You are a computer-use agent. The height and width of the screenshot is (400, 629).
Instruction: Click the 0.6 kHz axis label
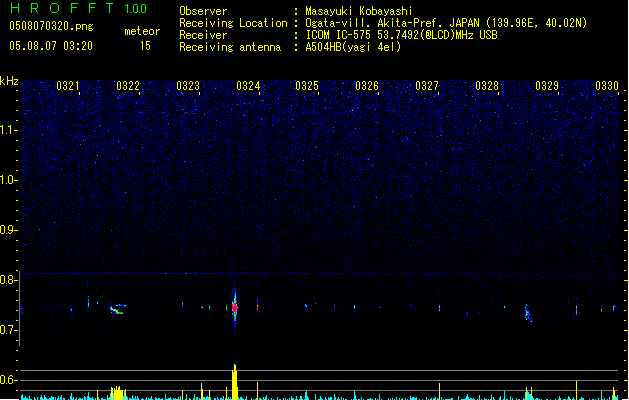(8, 380)
